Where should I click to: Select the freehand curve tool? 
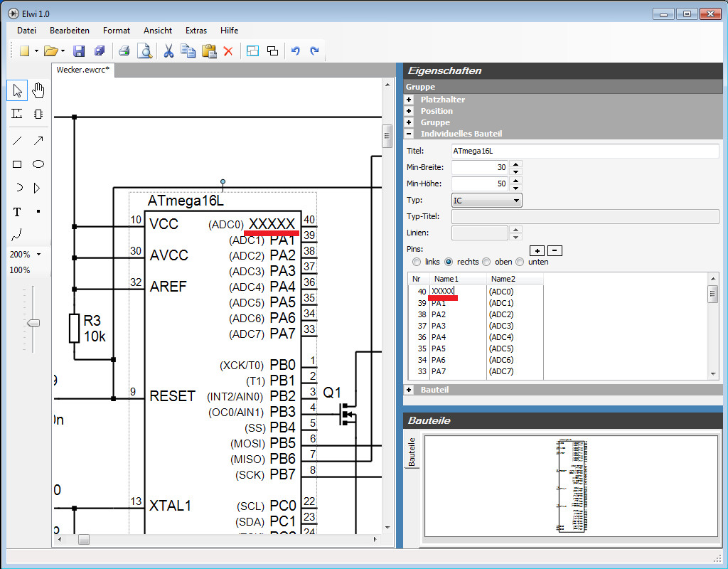coord(17,235)
